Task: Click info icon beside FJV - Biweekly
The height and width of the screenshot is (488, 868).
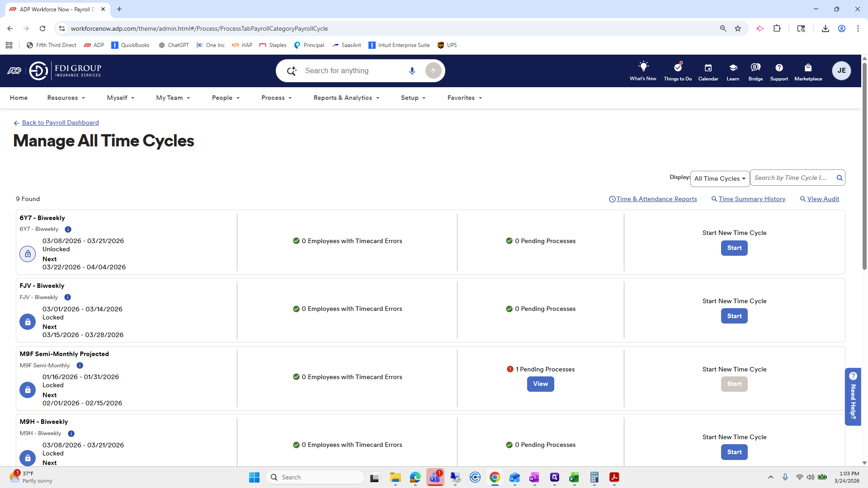Action: (68, 297)
